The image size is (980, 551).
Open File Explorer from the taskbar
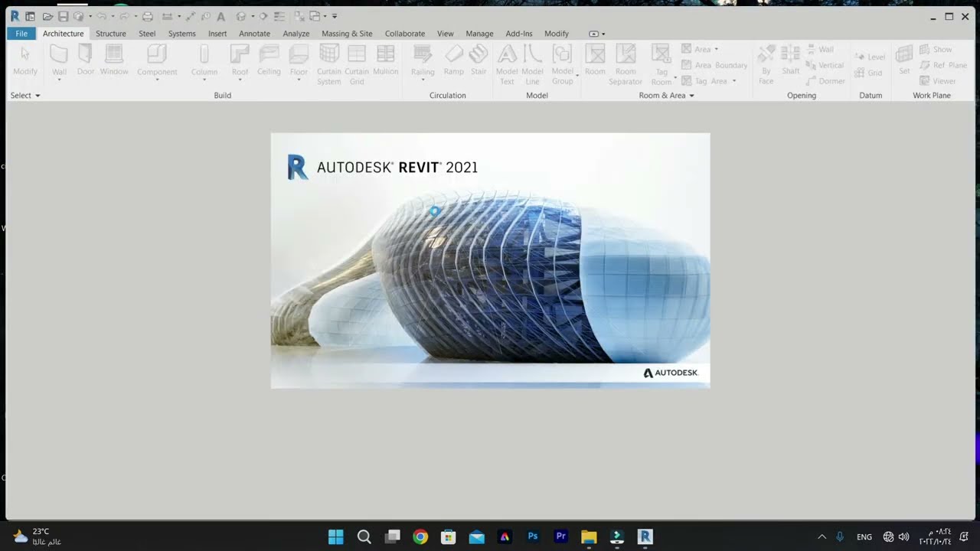point(589,536)
